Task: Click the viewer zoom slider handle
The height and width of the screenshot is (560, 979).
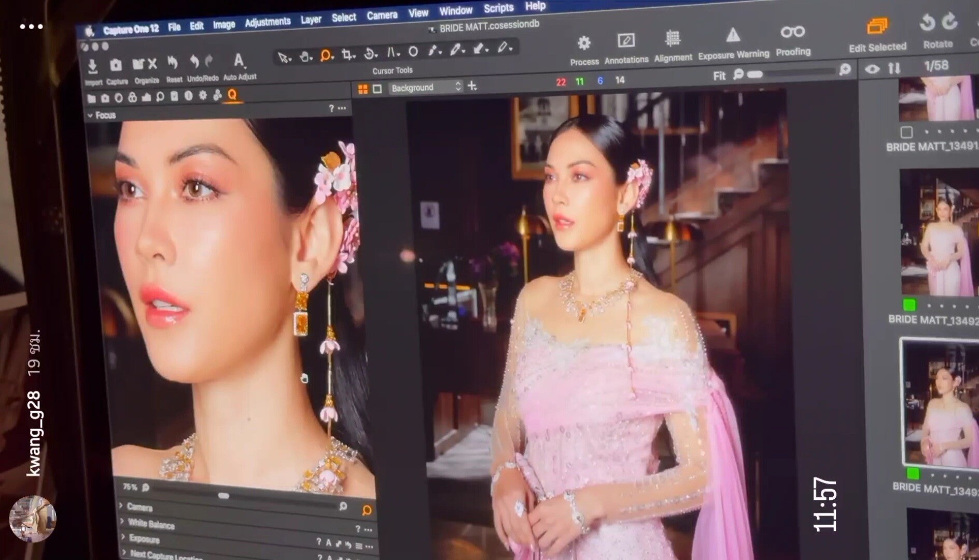Action: point(755,74)
